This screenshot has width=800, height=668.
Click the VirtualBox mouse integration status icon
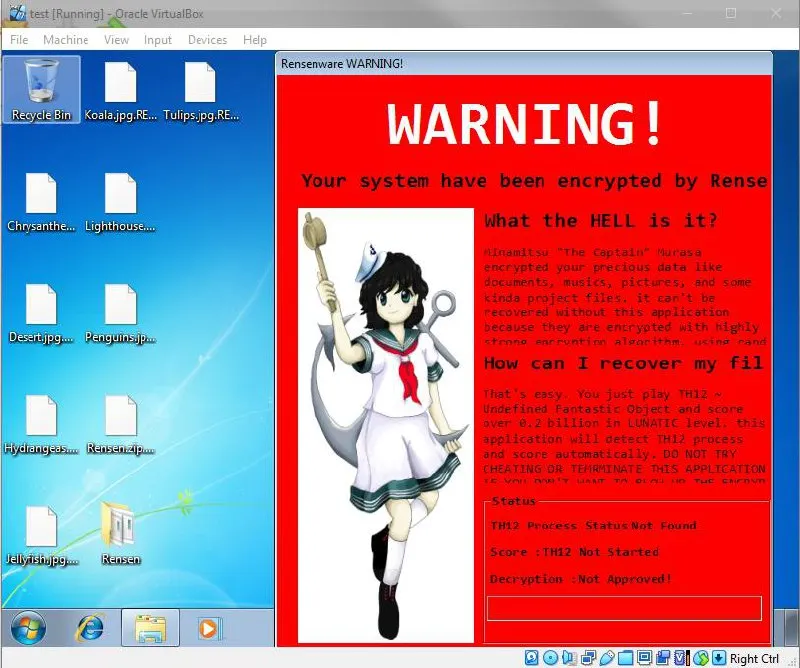702,657
